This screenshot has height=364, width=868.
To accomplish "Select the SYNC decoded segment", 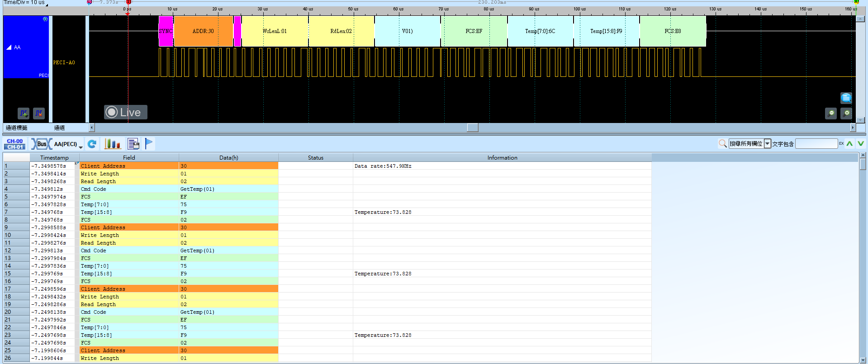I will coord(166,31).
